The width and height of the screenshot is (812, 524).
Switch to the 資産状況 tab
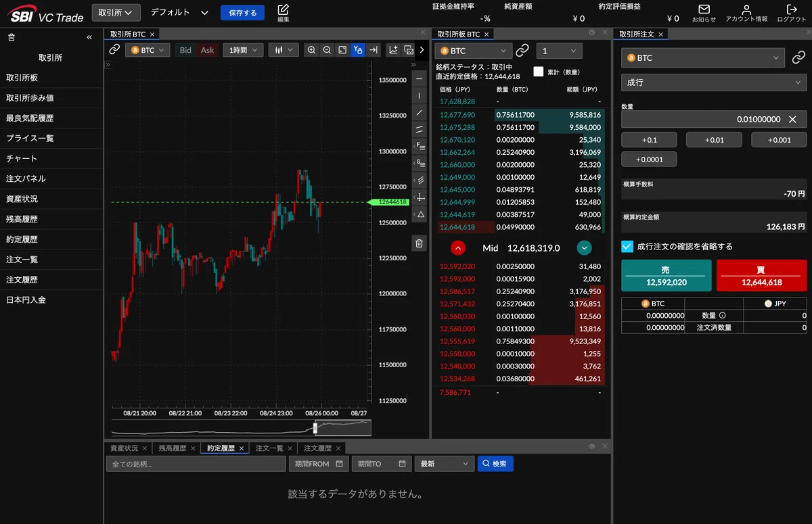point(124,448)
